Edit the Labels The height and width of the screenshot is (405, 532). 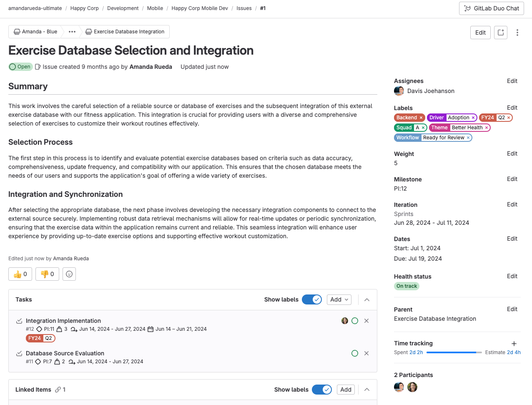pyautogui.click(x=512, y=108)
